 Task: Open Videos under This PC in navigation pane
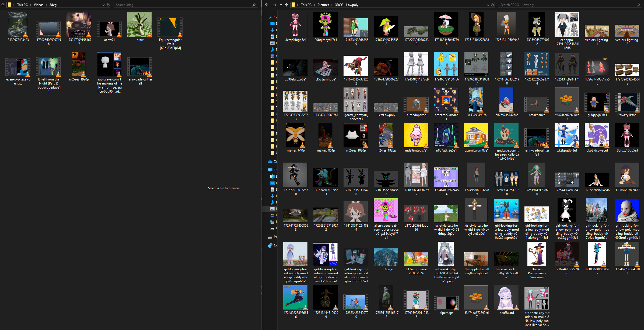coord(274,215)
